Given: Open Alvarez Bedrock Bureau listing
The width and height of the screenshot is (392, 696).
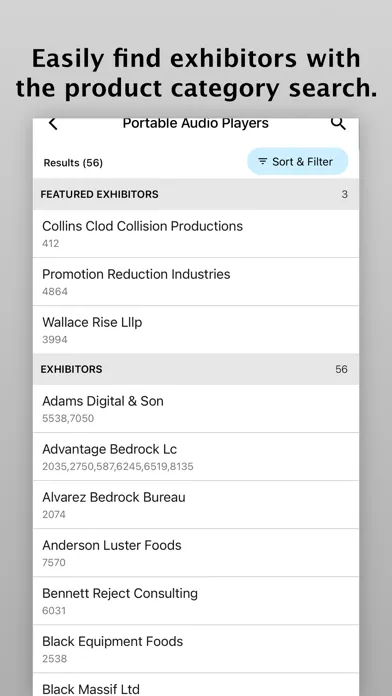Looking at the screenshot, I should coord(196,504).
